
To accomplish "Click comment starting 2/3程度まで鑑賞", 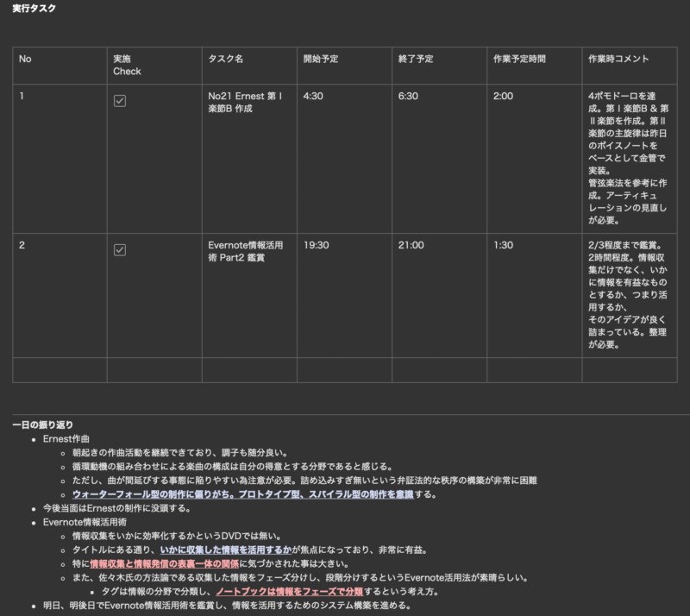I will (628, 294).
